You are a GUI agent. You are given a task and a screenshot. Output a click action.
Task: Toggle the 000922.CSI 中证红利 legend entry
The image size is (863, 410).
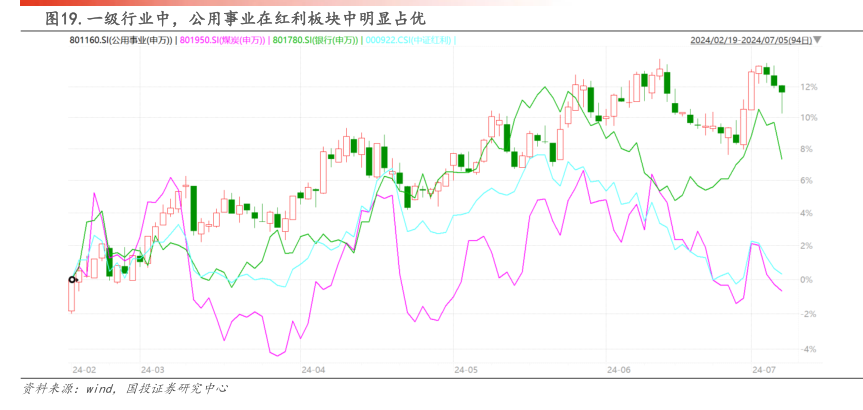tap(412, 40)
